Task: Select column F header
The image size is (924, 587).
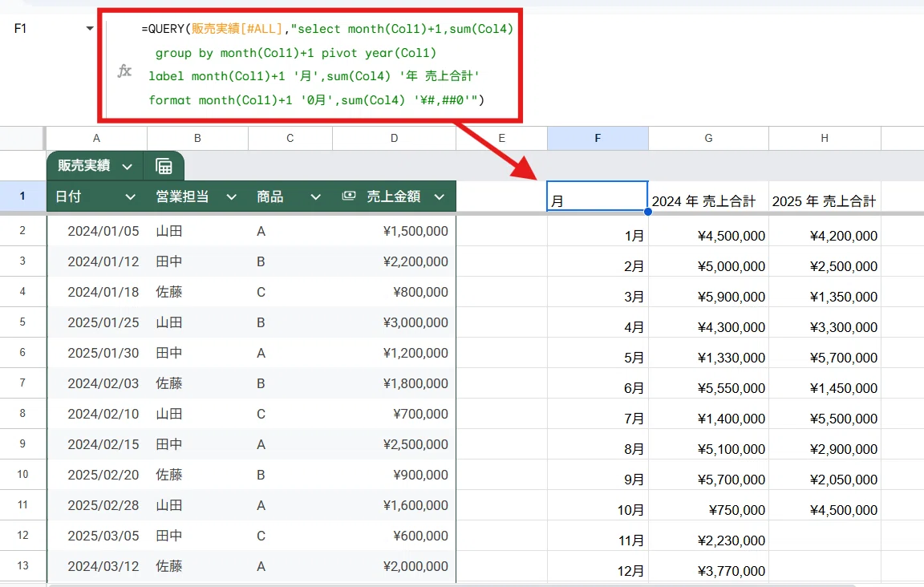Action: coord(598,138)
